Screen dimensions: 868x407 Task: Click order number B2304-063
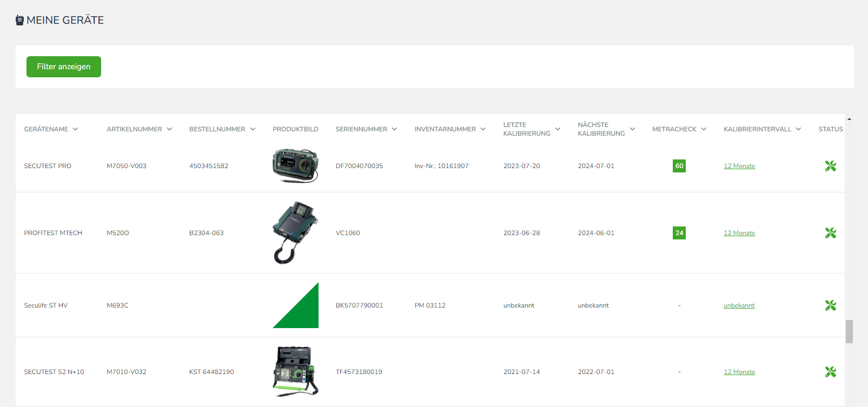207,233
